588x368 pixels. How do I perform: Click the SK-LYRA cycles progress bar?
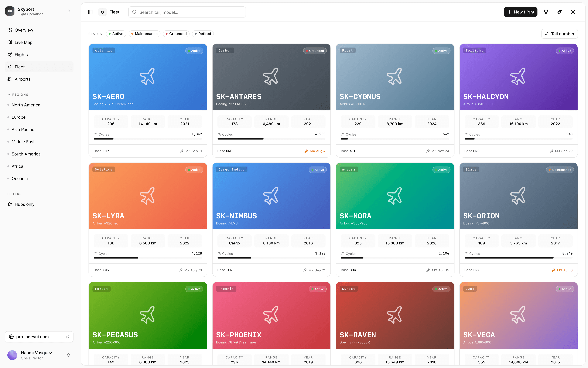point(148,258)
